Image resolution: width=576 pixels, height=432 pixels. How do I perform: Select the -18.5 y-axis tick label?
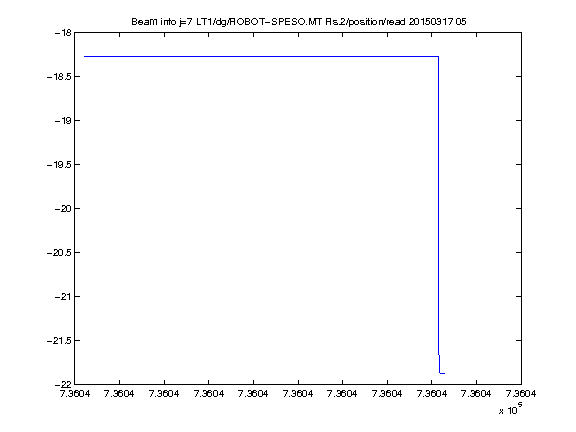pos(59,77)
